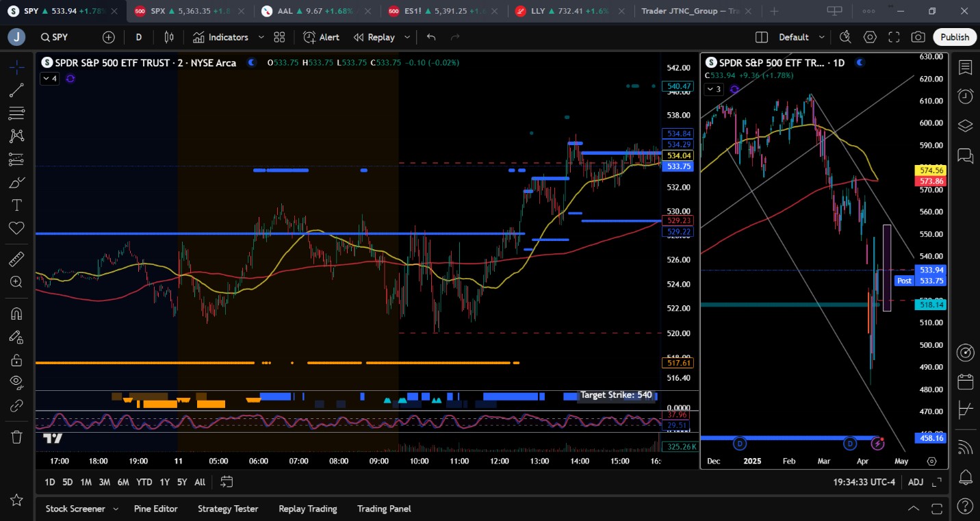This screenshot has height=521, width=980.
Task: Start bar Replay mode
Action: (374, 37)
